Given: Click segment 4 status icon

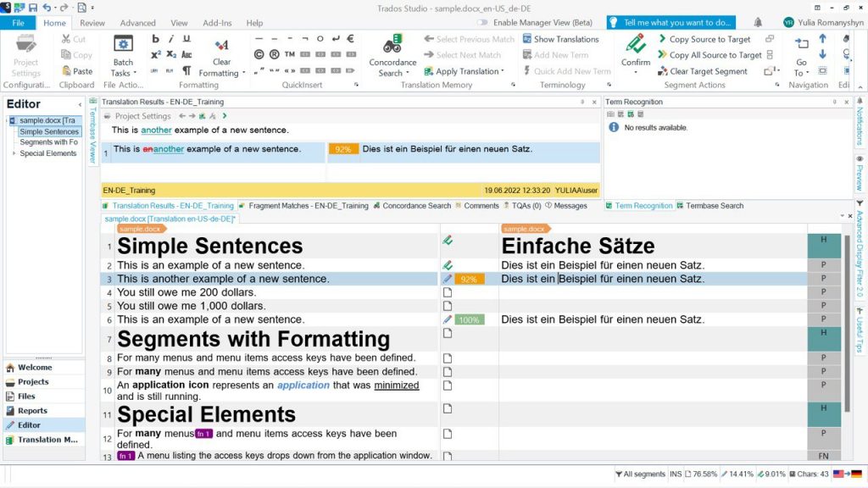Looking at the screenshot, I should click(448, 292).
